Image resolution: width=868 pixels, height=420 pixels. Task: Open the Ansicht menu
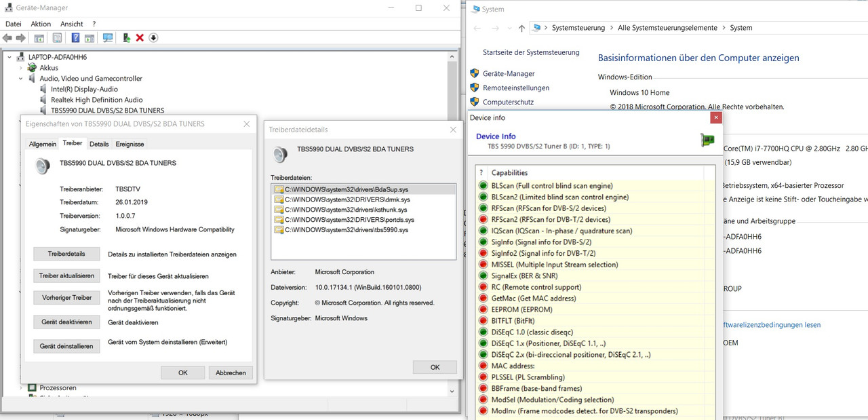coord(71,24)
